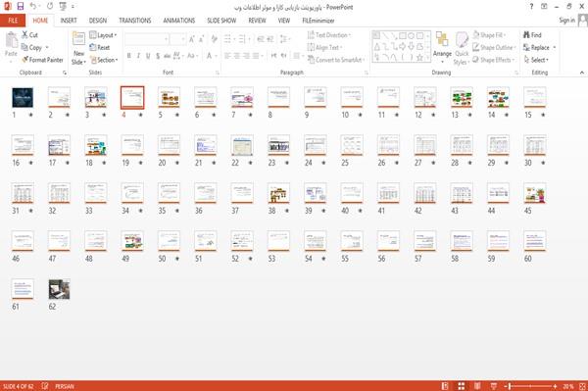
Task: Open the Shape Outline dropdown
Action: [x=494, y=47]
